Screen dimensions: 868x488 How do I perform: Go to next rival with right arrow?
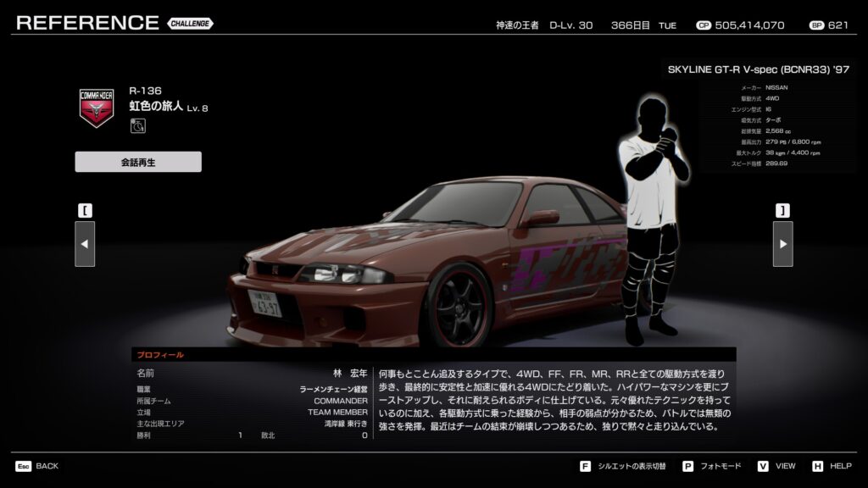coord(782,244)
